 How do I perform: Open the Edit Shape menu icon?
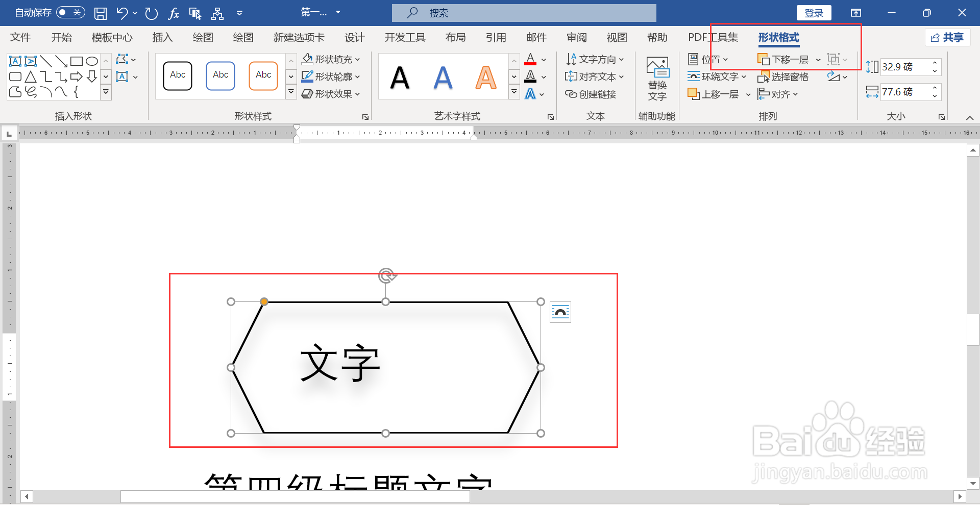(x=126, y=59)
